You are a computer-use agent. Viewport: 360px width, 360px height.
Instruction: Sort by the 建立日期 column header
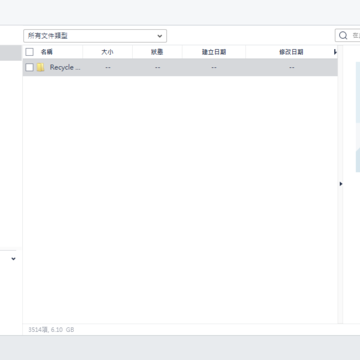click(214, 52)
